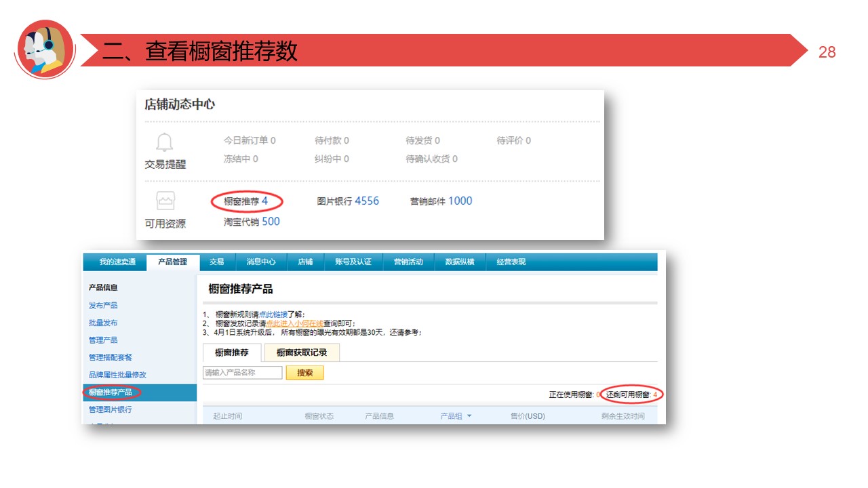
Task: Click 待评价 0 in trade reminders
Action: coord(513,141)
